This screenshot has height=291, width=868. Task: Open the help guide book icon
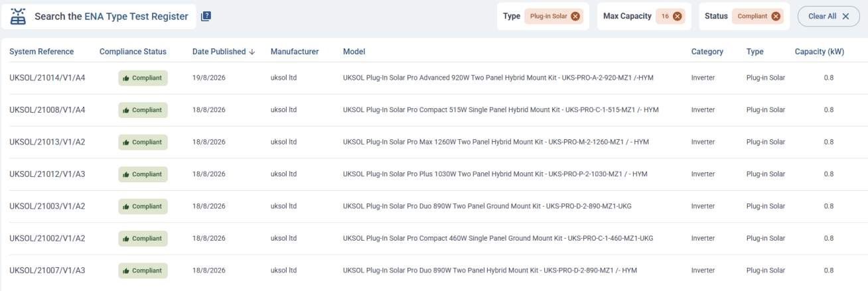[x=206, y=17]
